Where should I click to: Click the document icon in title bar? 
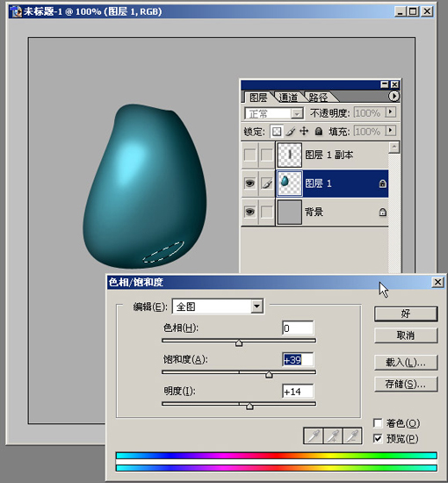point(16,11)
